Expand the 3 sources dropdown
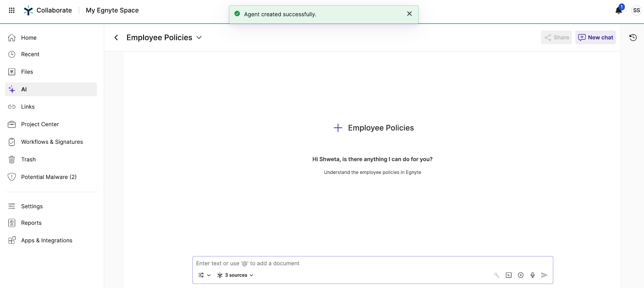This screenshot has height=288, width=644. (235, 275)
